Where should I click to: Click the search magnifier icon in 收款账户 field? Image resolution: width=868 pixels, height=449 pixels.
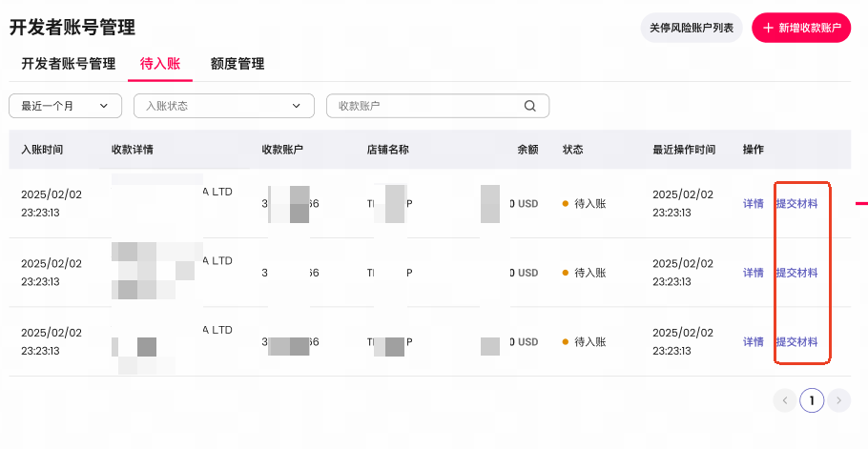click(x=529, y=106)
